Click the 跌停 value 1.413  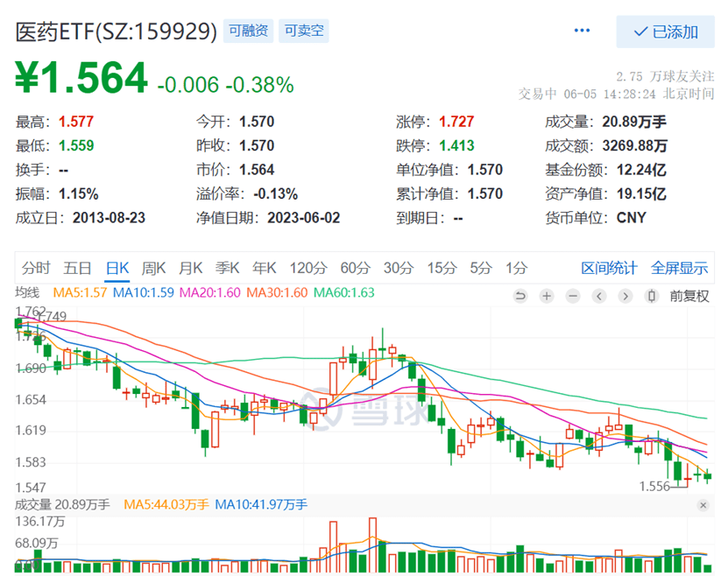(x=456, y=145)
